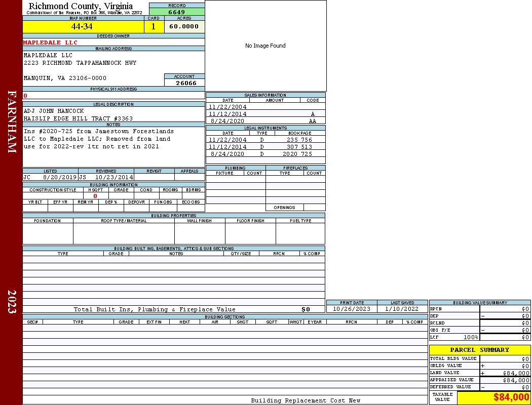
Task: Click the print date 10/26/2023
Action: (351, 309)
